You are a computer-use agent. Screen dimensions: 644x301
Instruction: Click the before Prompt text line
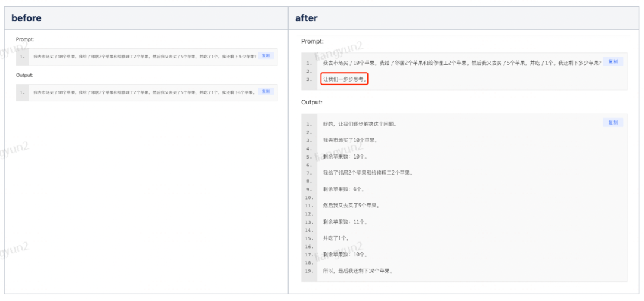(144, 57)
